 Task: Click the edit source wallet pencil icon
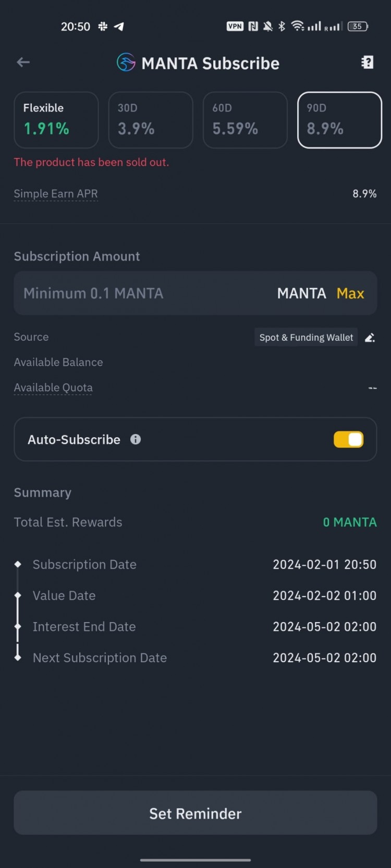pos(370,338)
